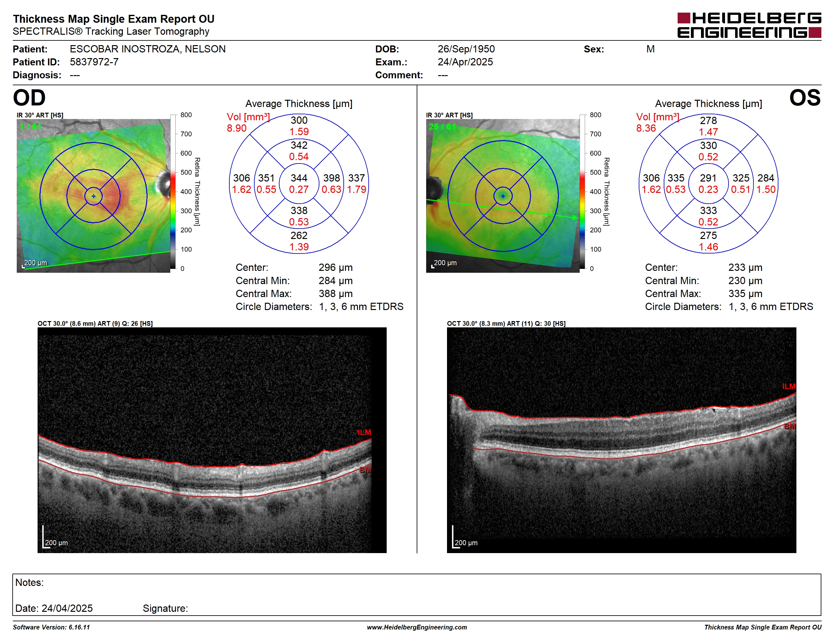Click the large OS eye label
Viewport: 834px width, 644px height.
[x=805, y=98]
